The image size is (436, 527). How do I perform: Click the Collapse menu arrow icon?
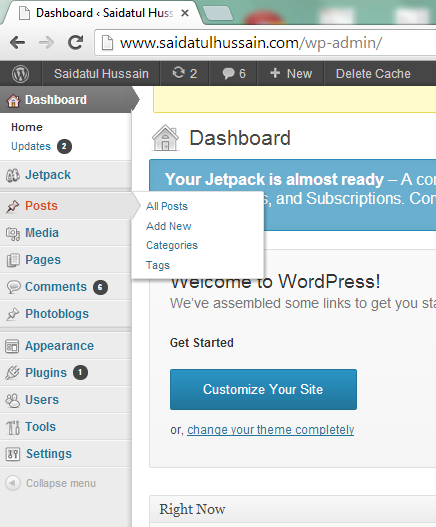[13, 483]
